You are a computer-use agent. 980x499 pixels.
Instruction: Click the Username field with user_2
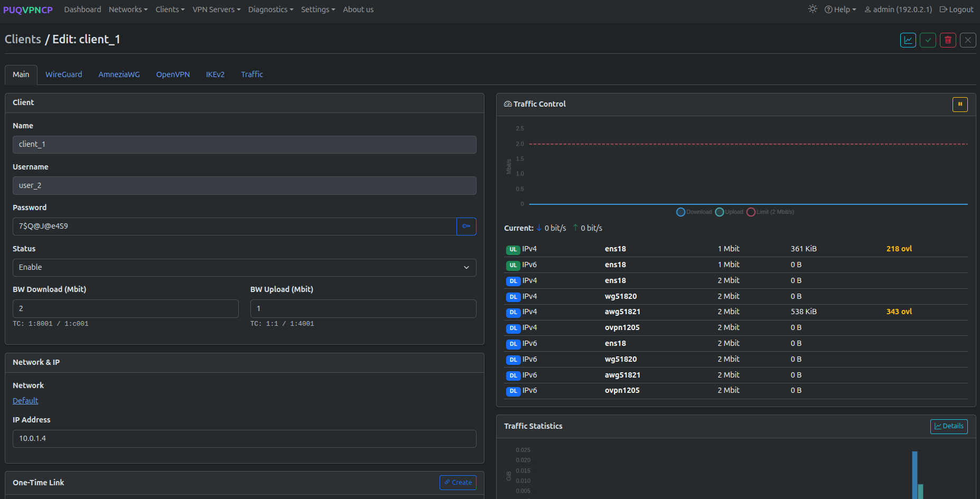(245, 186)
